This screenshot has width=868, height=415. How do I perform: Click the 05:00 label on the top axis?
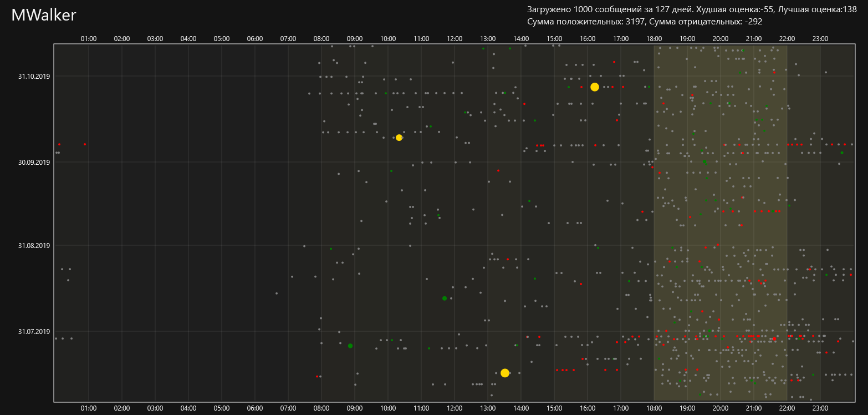coord(222,38)
